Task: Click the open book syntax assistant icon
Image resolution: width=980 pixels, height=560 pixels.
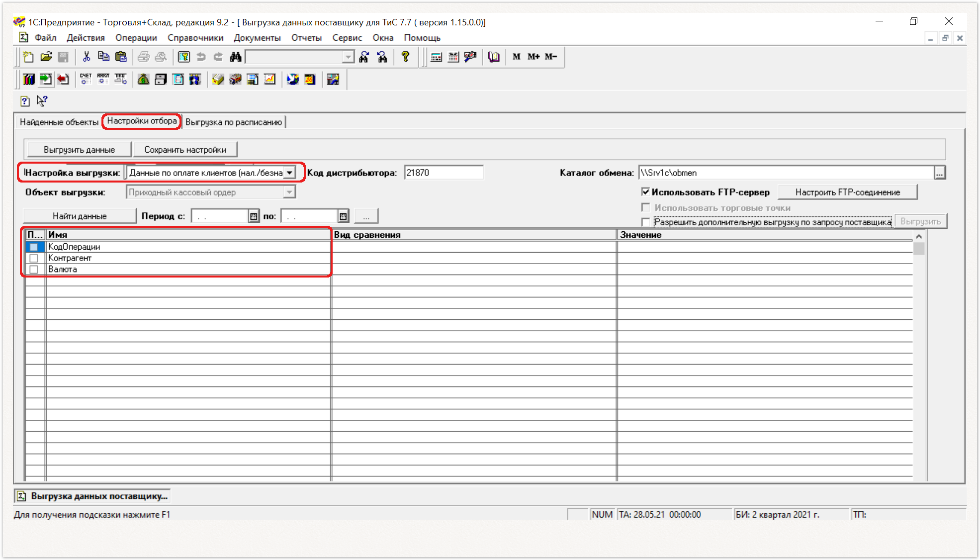Action: click(x=493, y=57)
